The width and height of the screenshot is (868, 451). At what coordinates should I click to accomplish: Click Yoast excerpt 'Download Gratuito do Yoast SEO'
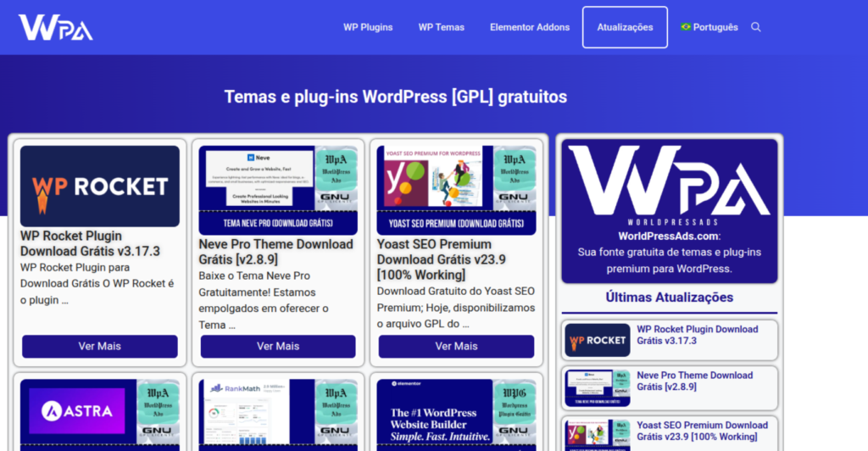click(x=456, y=291)
